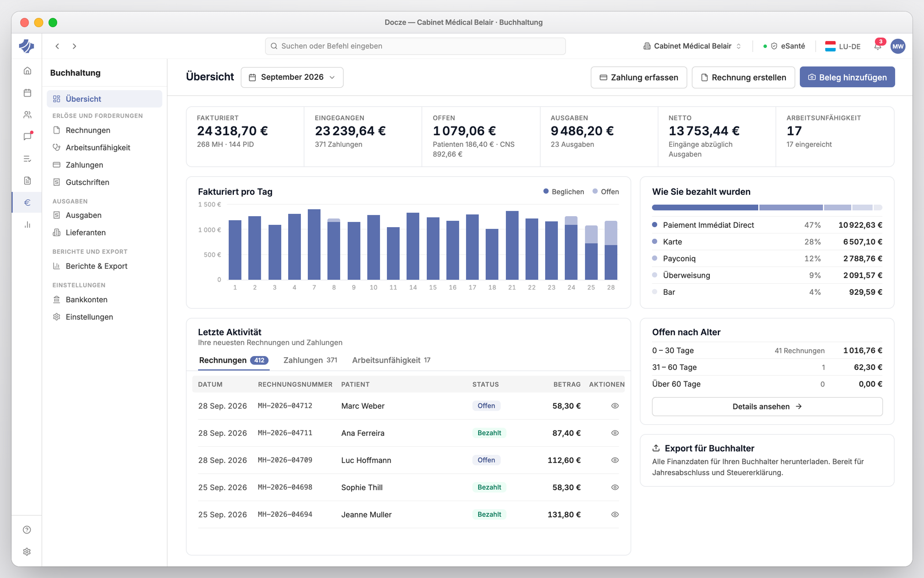This screenshot has height=578, width=924.
Task: Open the documents icon in left rail
Action: pos(27,181)
